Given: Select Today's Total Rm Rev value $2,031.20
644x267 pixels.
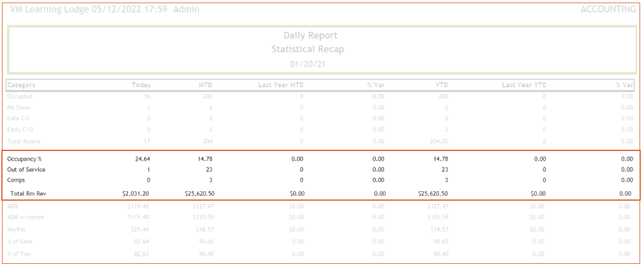Looking at the screenshot, I should (136, 193).
